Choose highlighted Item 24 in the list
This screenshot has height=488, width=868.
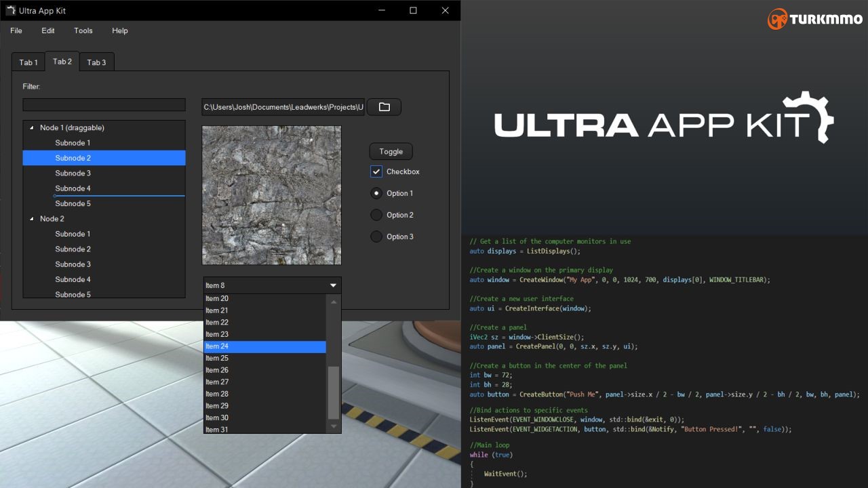click(x=265, y=346)
